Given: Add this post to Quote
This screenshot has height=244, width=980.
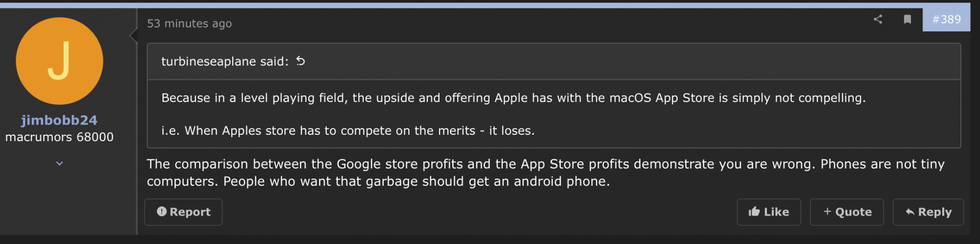Looking at the screenshot, I should [x=847, y=212].
